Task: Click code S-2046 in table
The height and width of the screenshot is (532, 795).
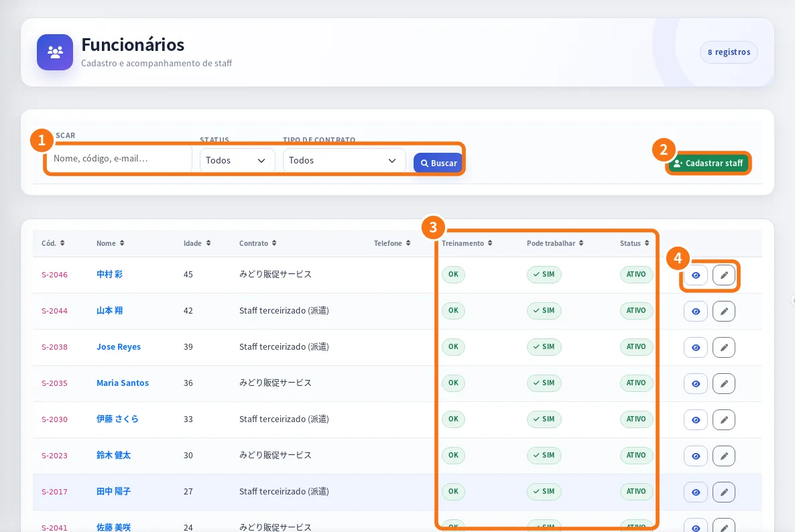Action: pyautogui.click(x=54, y=275)
